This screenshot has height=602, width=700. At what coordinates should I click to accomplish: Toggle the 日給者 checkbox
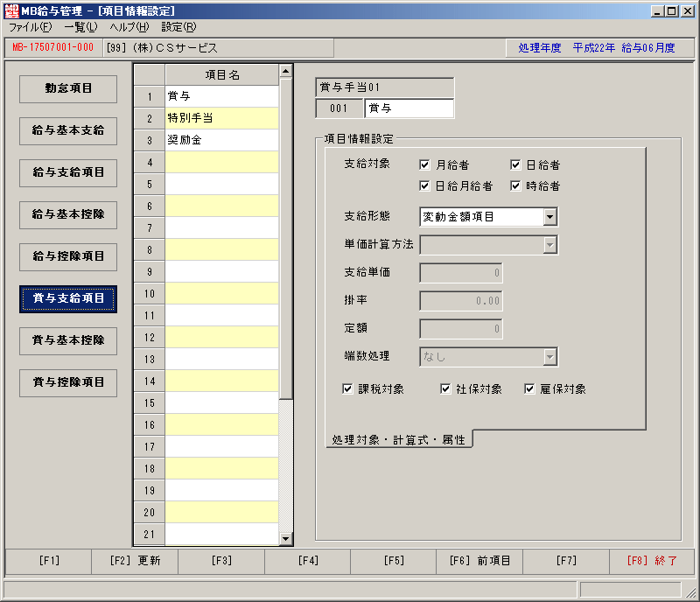click(515, 164)
